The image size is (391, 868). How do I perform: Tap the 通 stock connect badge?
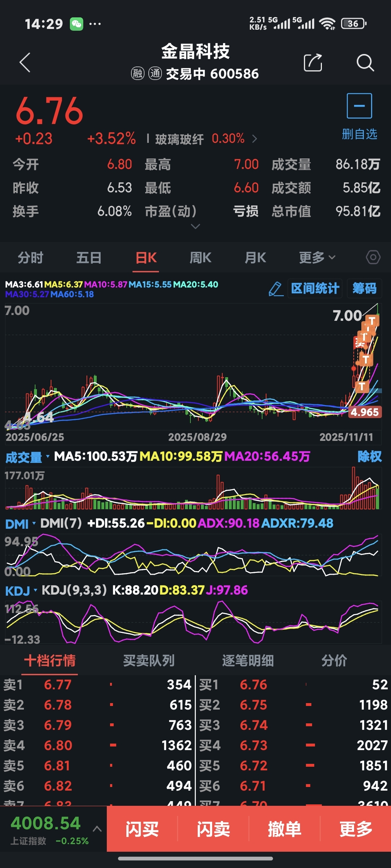(x=155, y=73)
